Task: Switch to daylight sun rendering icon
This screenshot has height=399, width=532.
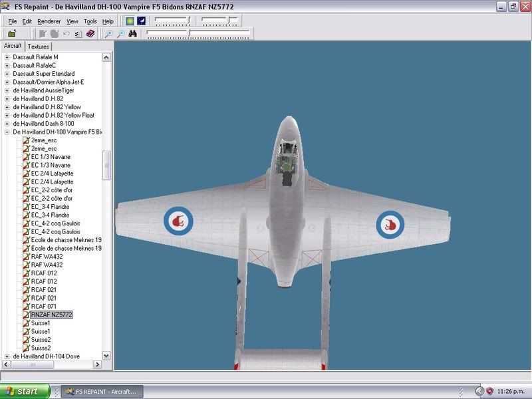Action: (x=129, y=21)
